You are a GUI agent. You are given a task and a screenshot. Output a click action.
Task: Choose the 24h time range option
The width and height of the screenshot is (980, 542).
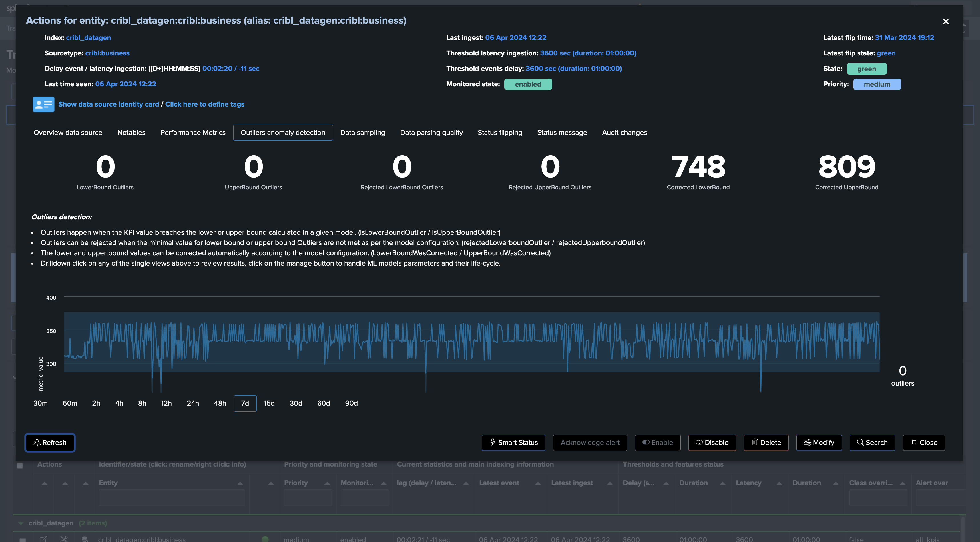(x=193, y=404)
